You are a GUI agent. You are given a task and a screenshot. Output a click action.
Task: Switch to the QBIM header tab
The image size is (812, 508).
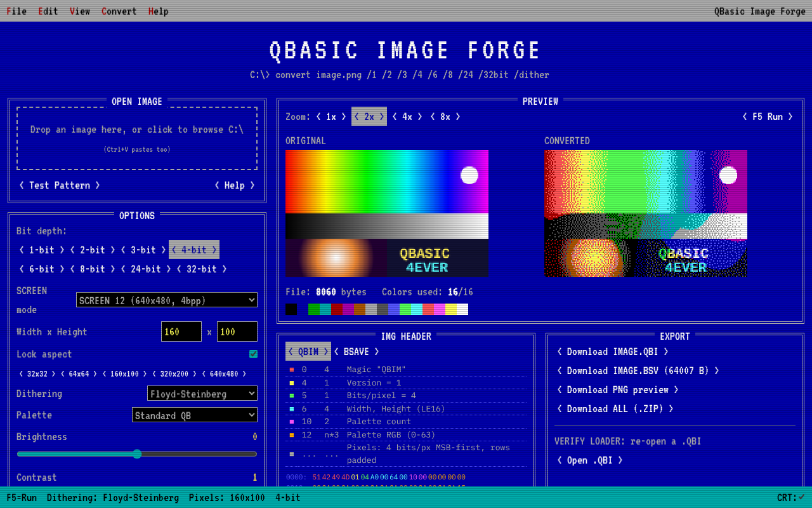pos(308,351)
